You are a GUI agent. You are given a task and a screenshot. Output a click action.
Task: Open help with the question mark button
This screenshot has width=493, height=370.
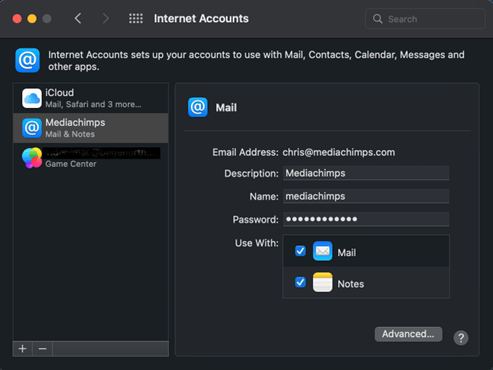coord(461,338)
